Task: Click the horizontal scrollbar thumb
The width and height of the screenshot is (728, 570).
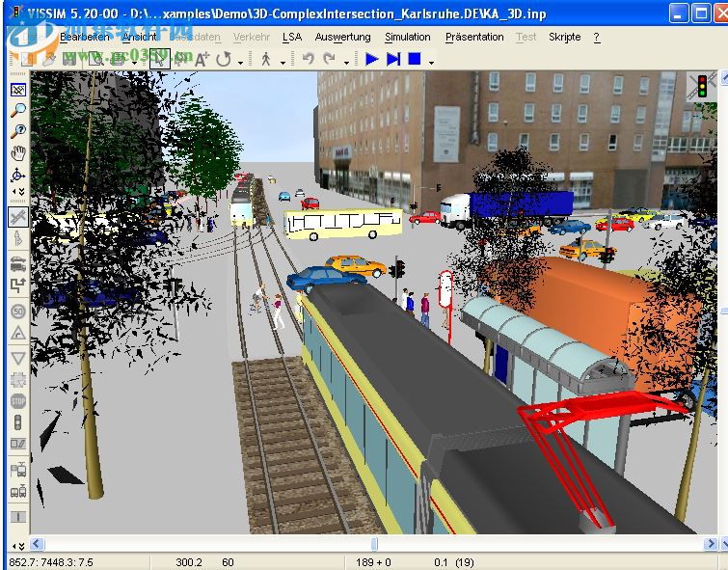Action: (x=374, y=544)
